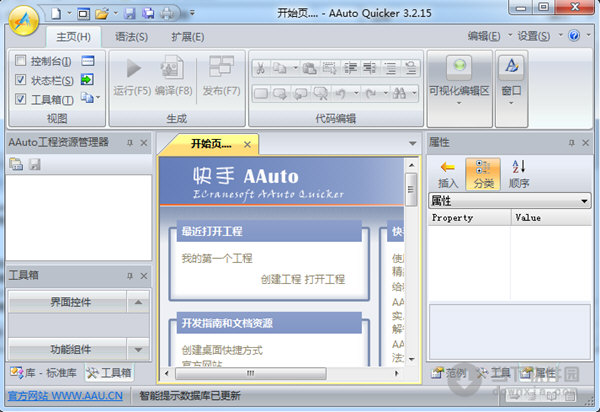Expand the 功能组件 section arrow
The height and width of the screenshot is (412, 600).
(138, 349)
